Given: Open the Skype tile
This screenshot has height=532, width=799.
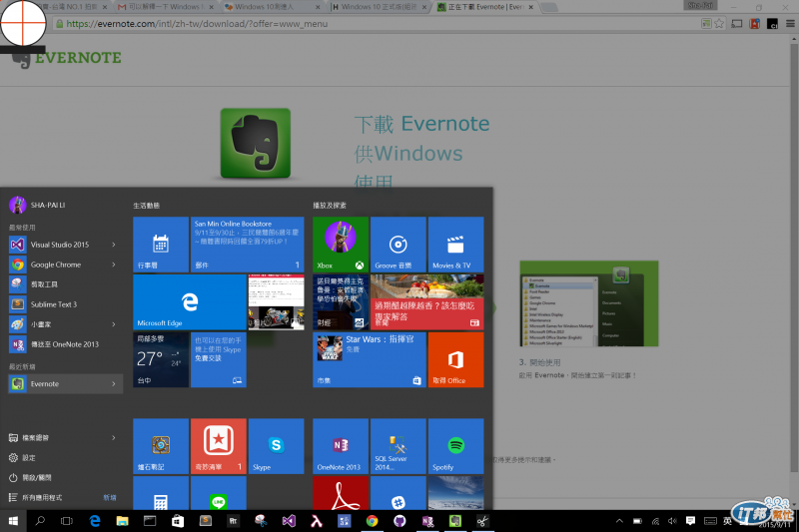Looking at the screenshot, I should tap(276, 446).
